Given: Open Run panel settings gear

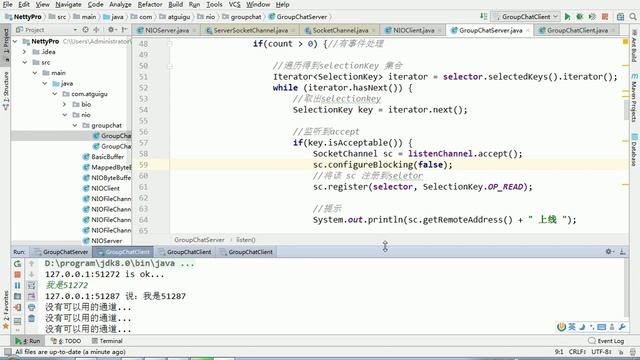Looking at the screenshot, I should pyautogui.click(x=609, y=252).
